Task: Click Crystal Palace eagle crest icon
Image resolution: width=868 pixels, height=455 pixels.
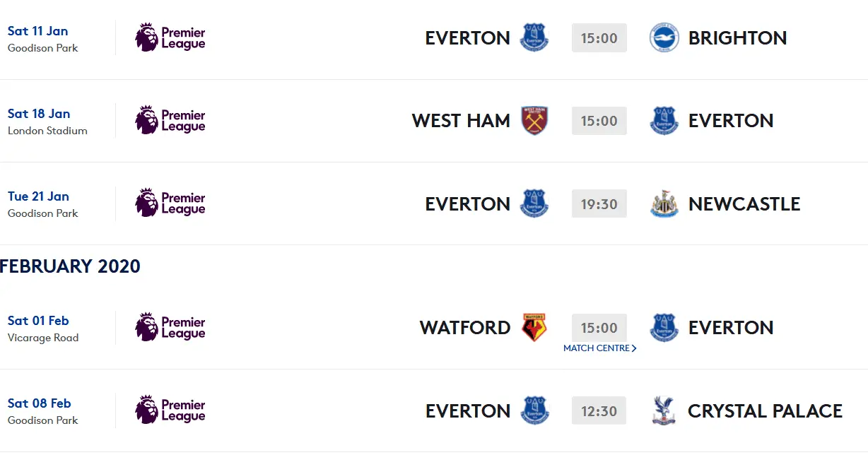Action: pyautogui.click(x=664, y=410)
